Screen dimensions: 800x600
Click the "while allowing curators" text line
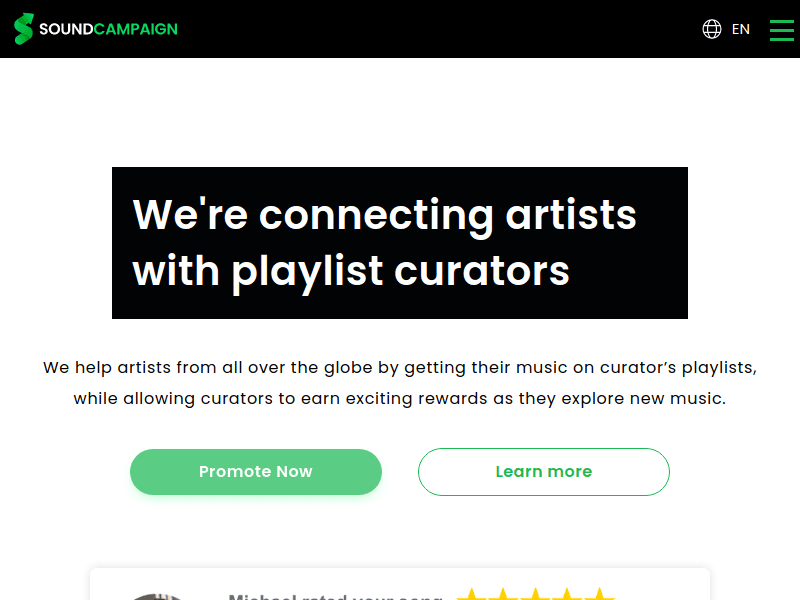(x=400, y=399)
